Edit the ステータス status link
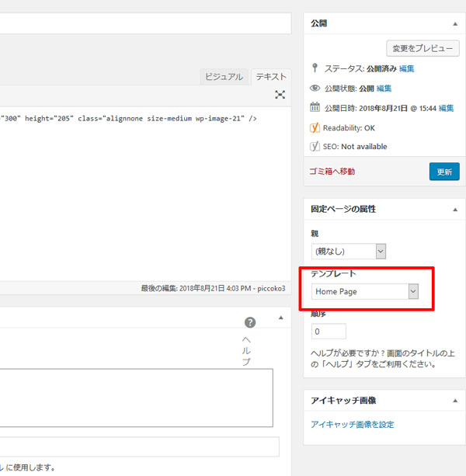Screen dimensions: 466x476 [x=406, y=69]
